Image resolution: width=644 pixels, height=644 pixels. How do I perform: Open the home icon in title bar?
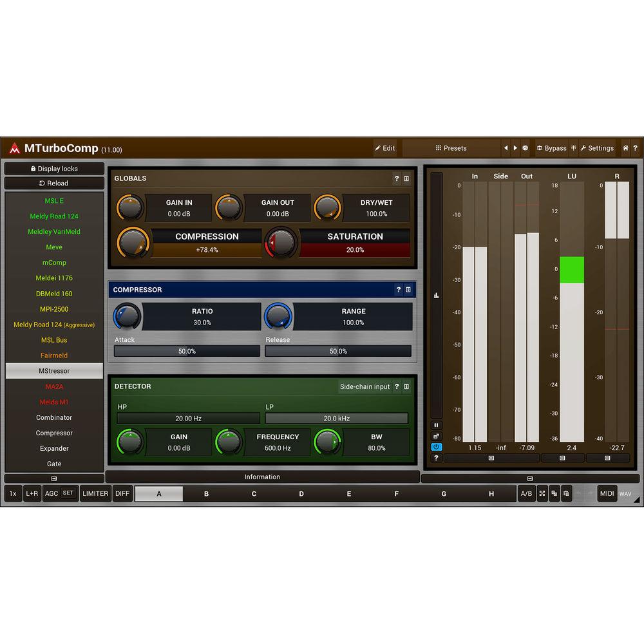point(625,148)
